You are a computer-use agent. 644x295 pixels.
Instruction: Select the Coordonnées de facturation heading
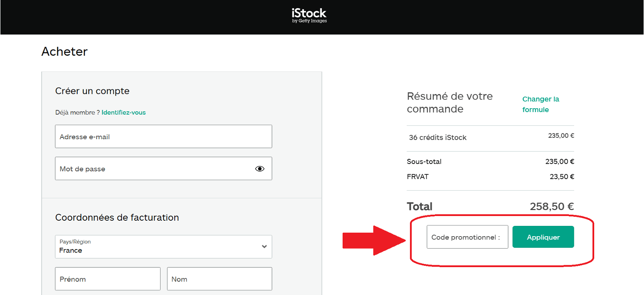(x=117, y=217)
